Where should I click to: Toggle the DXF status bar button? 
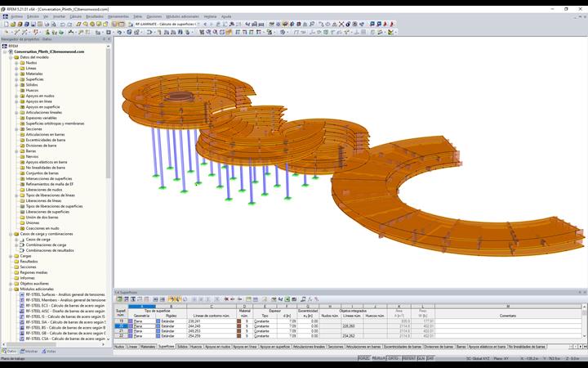430,359
